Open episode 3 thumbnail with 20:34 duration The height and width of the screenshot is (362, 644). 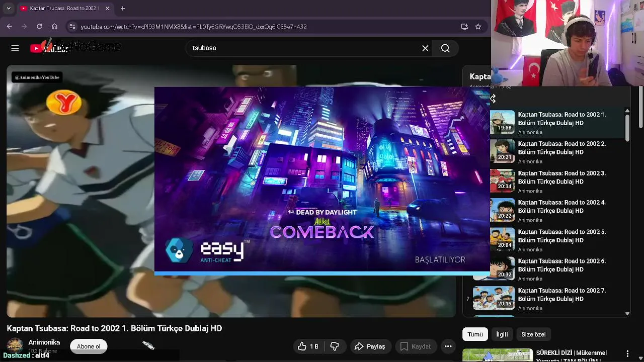[502, 181]
